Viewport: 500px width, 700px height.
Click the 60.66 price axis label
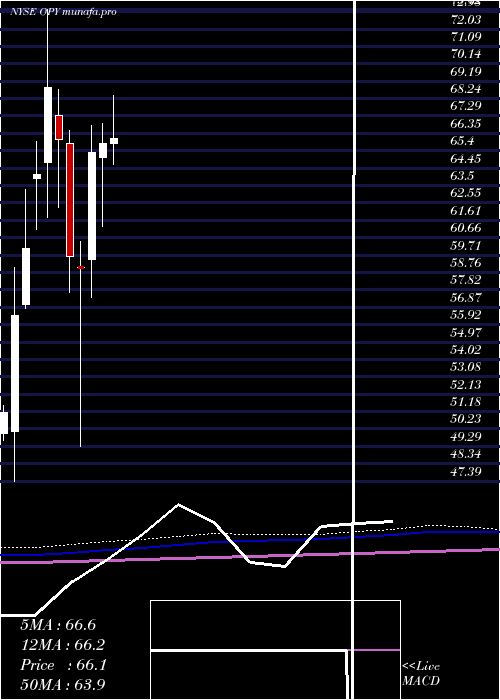click(x=466, y=228)
